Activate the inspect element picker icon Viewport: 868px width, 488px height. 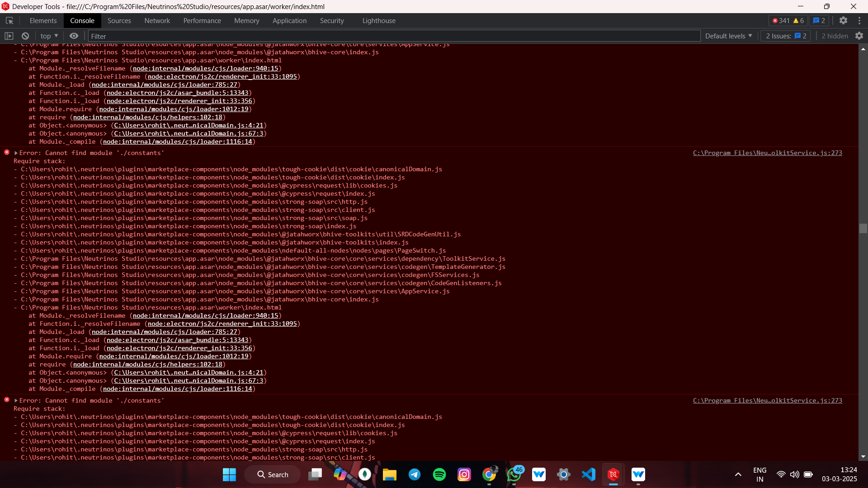(x=9, y=21)
